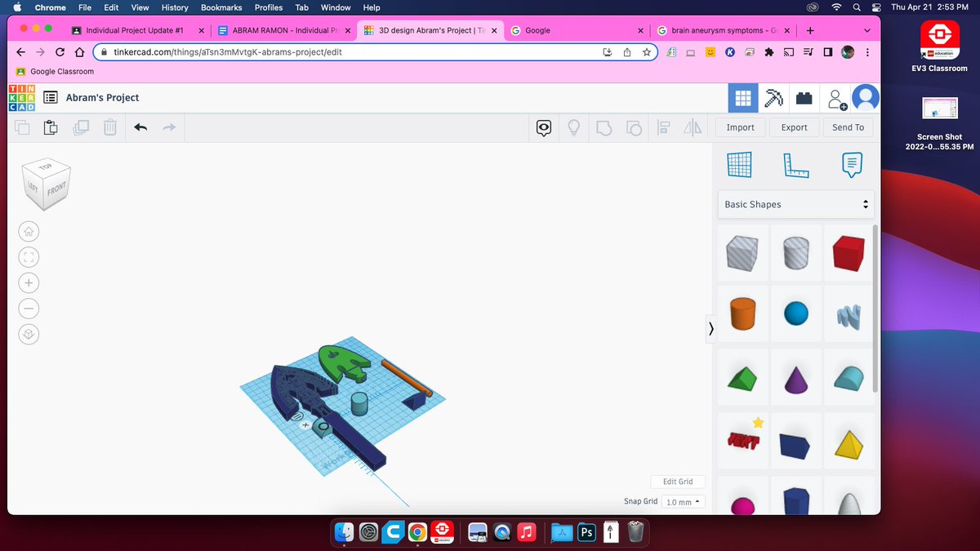
Task: Collapse the shapes panel arrow
Action: coord(710,329)
